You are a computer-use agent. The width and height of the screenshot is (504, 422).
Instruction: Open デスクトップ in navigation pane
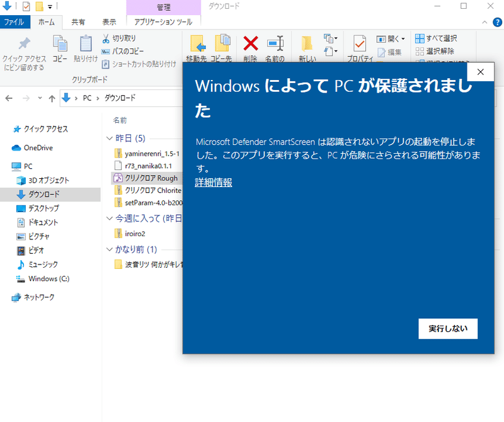(x=38, y=208)
